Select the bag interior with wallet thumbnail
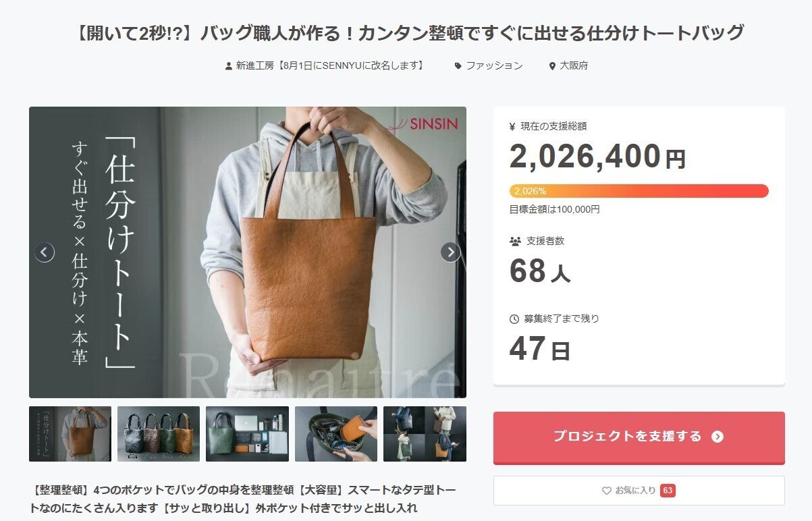Viewport: 812px width, 521px height. coord(336,434)
